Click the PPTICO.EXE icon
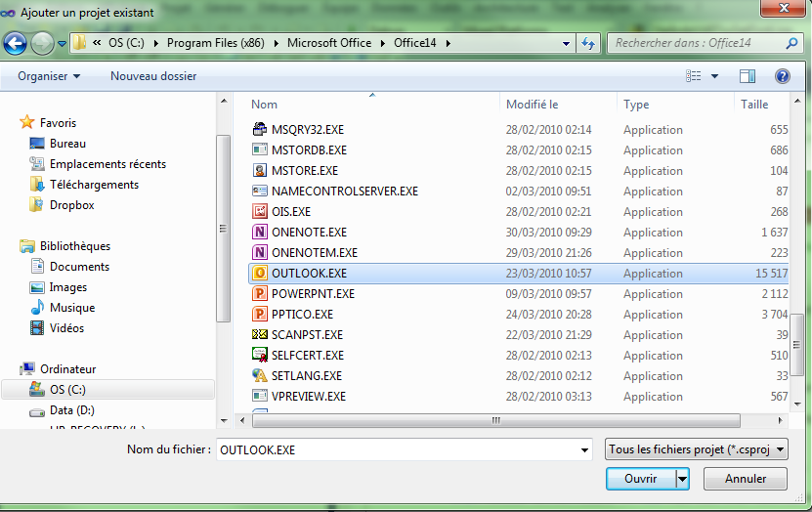The image size is (812, 512). tap(260, 315)
